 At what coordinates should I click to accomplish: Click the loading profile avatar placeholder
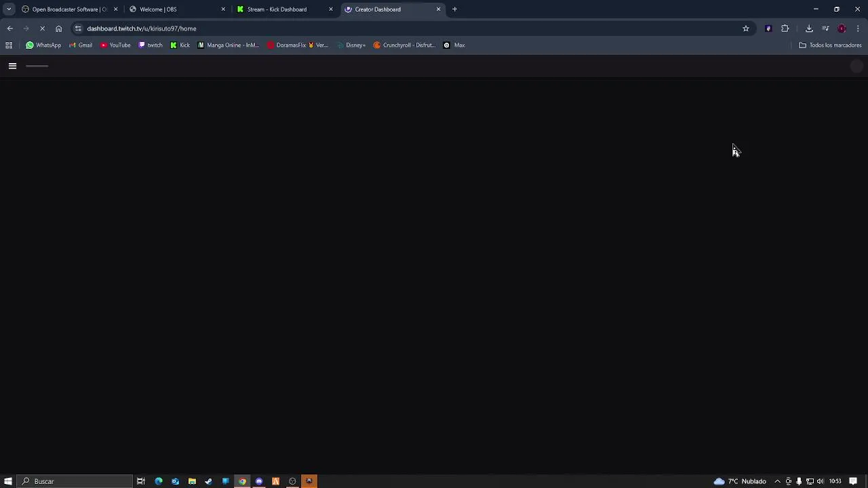pyautogui.click(x=856, y=66)
